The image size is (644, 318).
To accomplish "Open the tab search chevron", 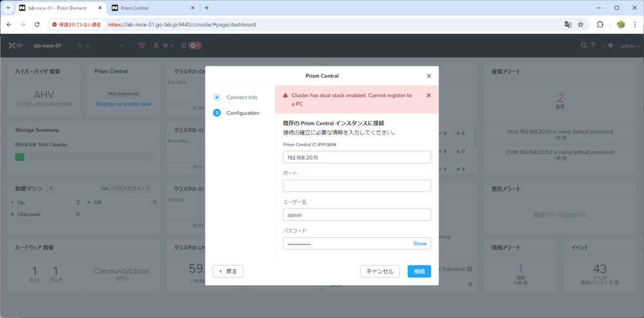I will [7, 8].
